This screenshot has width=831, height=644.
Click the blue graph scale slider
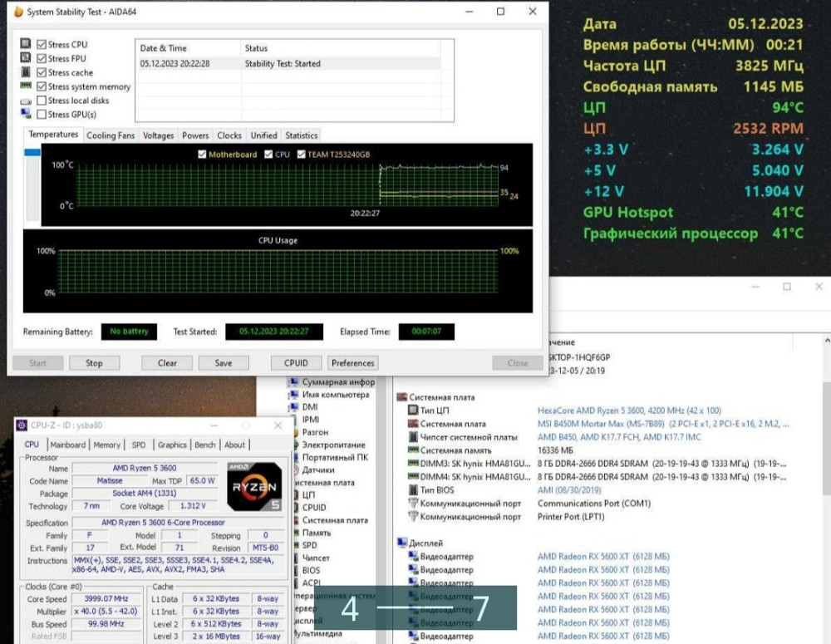tap(32, 153)
